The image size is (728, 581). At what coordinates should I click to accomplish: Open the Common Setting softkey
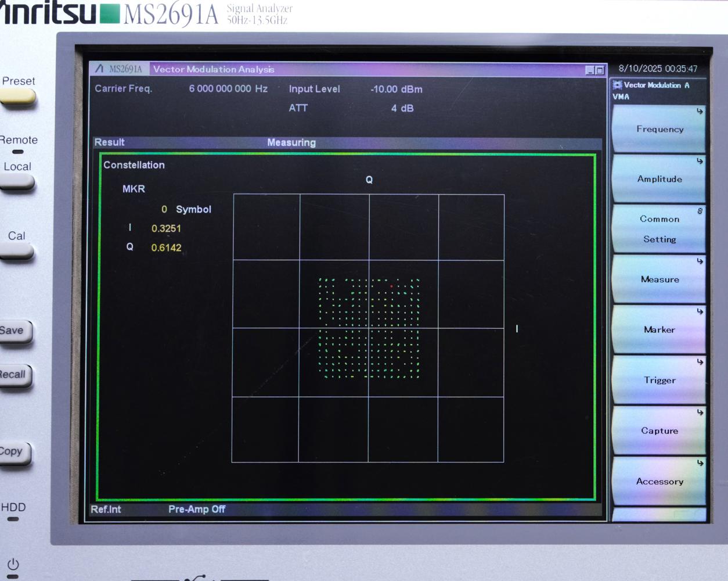point(659,229)
